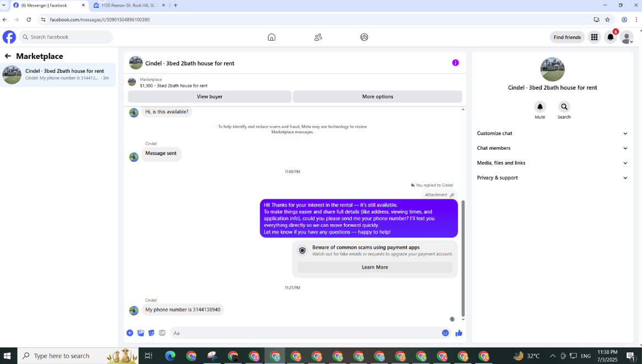Toggle the purple conversation info icon

(455, 63)
